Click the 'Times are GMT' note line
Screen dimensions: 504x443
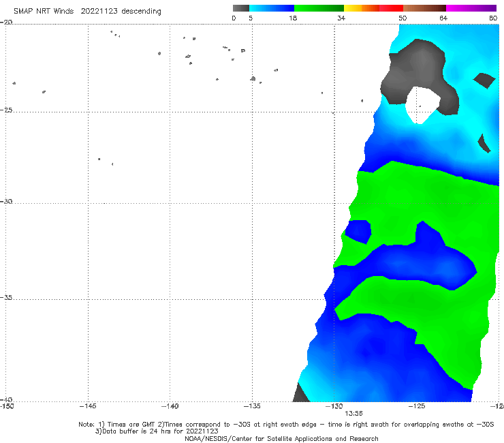(286, 425)
